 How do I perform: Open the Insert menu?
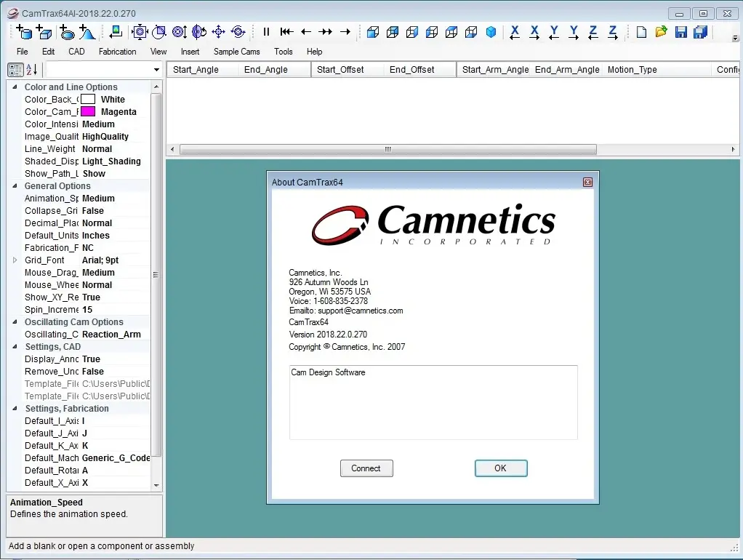190,51
